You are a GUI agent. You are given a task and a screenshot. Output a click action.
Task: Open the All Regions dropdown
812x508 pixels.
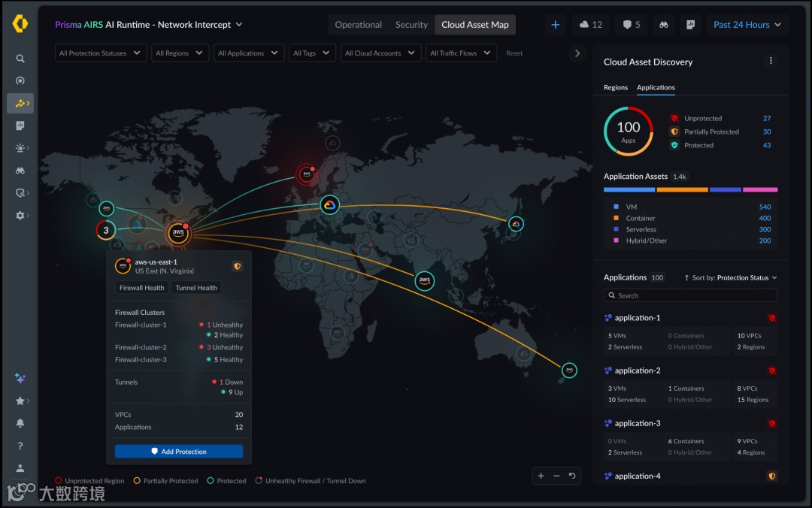pyautogui.click(x=180, y=53)
